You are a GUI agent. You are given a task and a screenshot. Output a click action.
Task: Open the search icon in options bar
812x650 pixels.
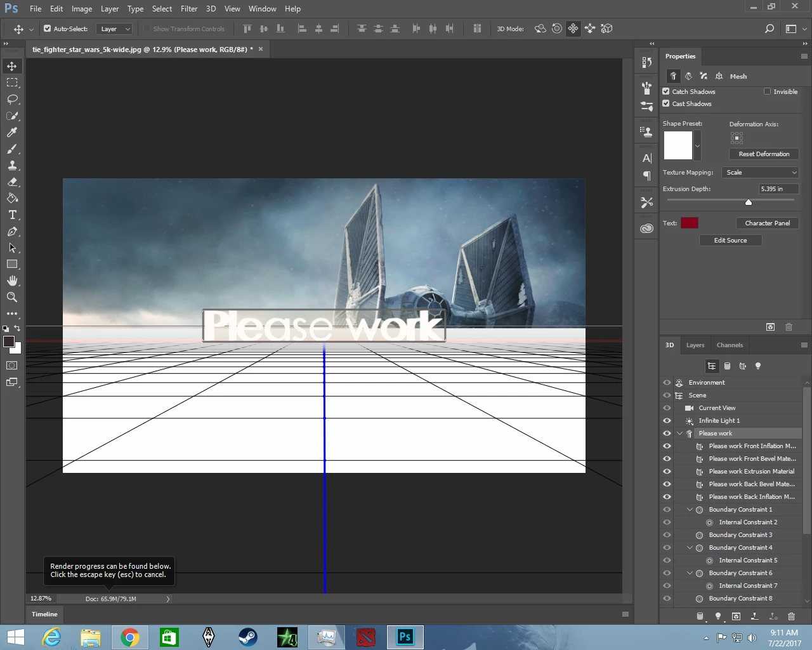pyautogui.click(x=769, y=29)
